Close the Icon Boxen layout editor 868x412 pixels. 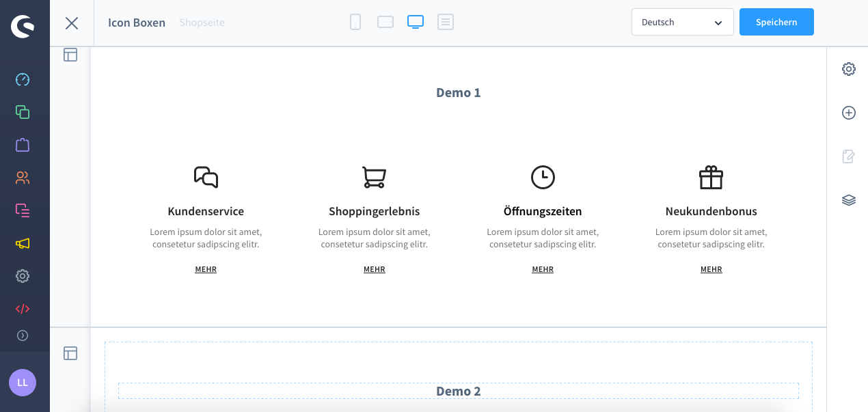72,23
